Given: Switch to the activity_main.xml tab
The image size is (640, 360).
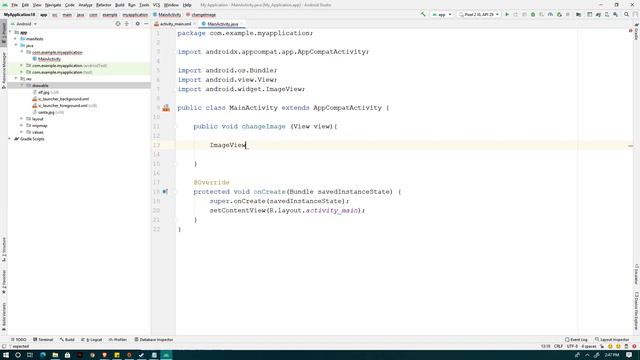Looking at the screenshot, I should coord(175,24).
